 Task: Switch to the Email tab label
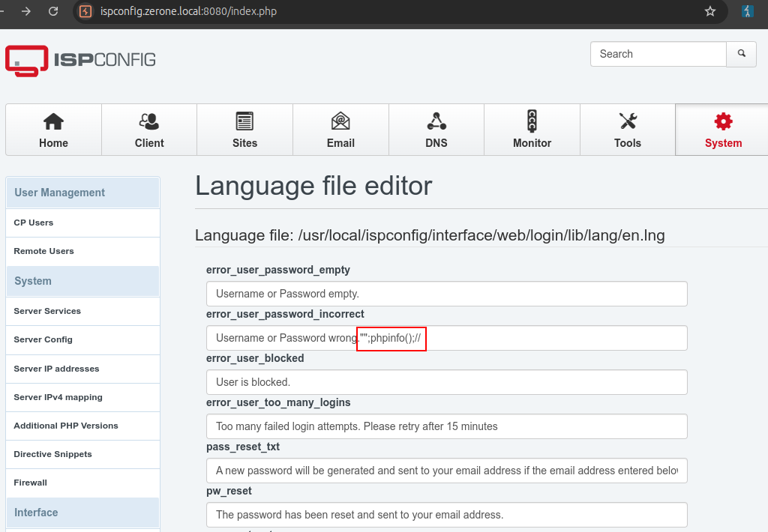(x=341, y=143)
